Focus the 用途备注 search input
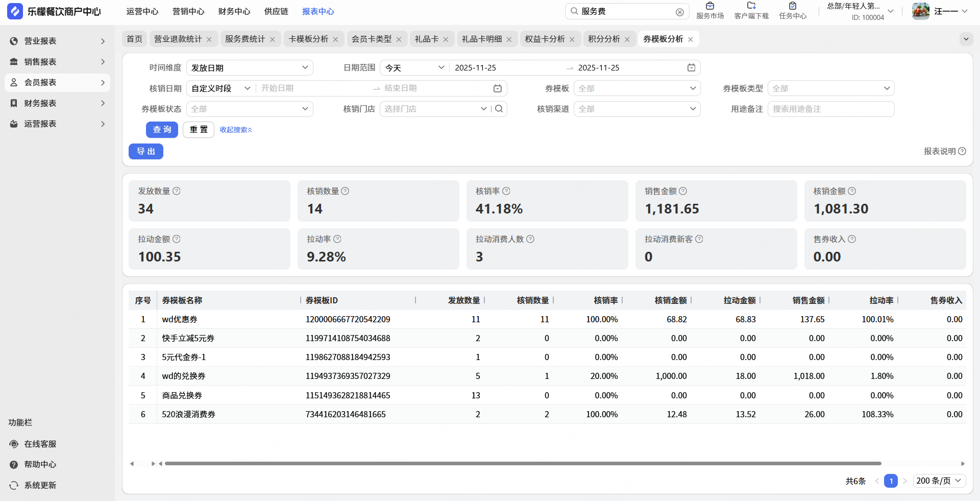 point(830,109)
